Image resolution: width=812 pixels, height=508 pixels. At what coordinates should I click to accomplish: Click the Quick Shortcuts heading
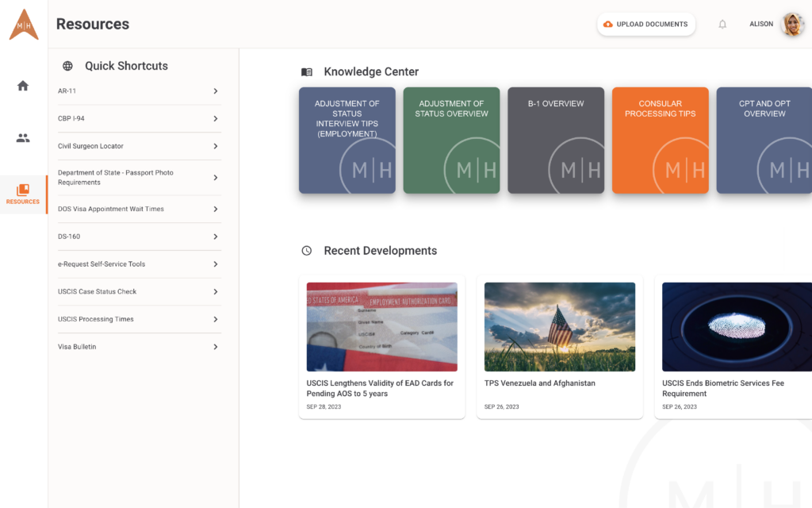(x=126, y=66)
